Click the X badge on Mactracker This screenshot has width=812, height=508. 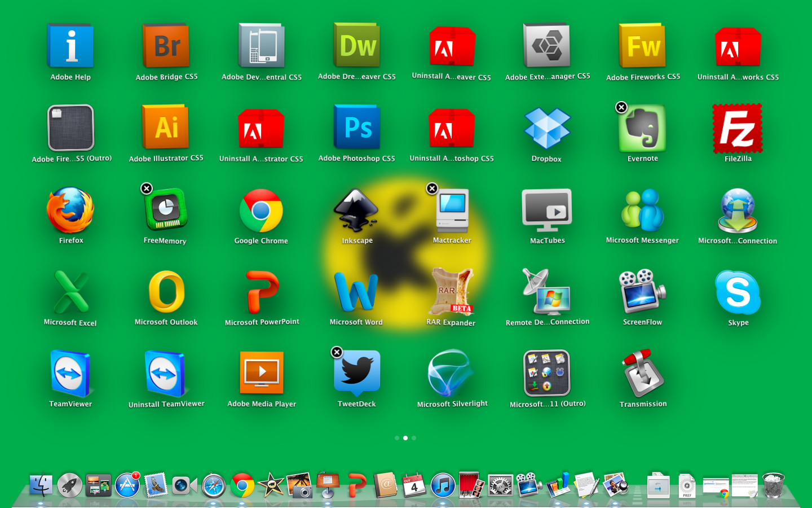click(x=433, y=189)
